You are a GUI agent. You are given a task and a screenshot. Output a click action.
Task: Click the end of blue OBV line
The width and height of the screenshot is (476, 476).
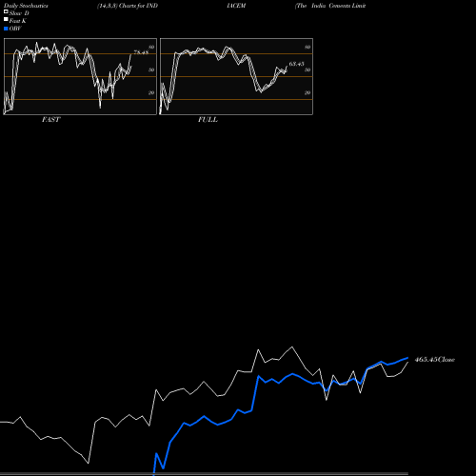click(407, 358)
